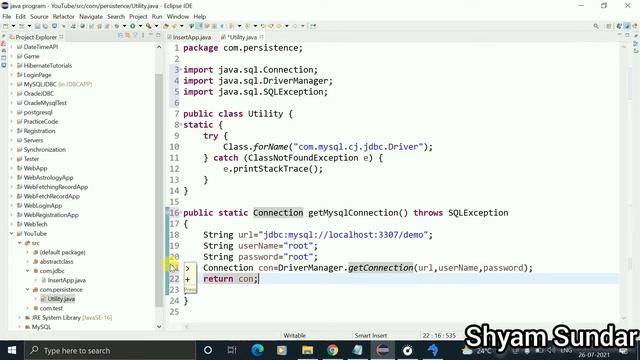Click Project Explorer scroll up arrow

click(159, 47)
